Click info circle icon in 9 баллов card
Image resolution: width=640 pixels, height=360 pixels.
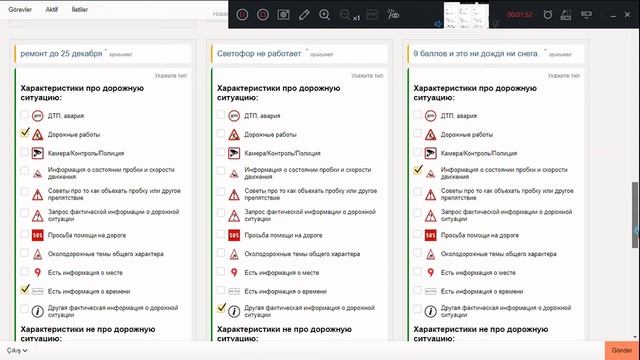coord(431,311)
